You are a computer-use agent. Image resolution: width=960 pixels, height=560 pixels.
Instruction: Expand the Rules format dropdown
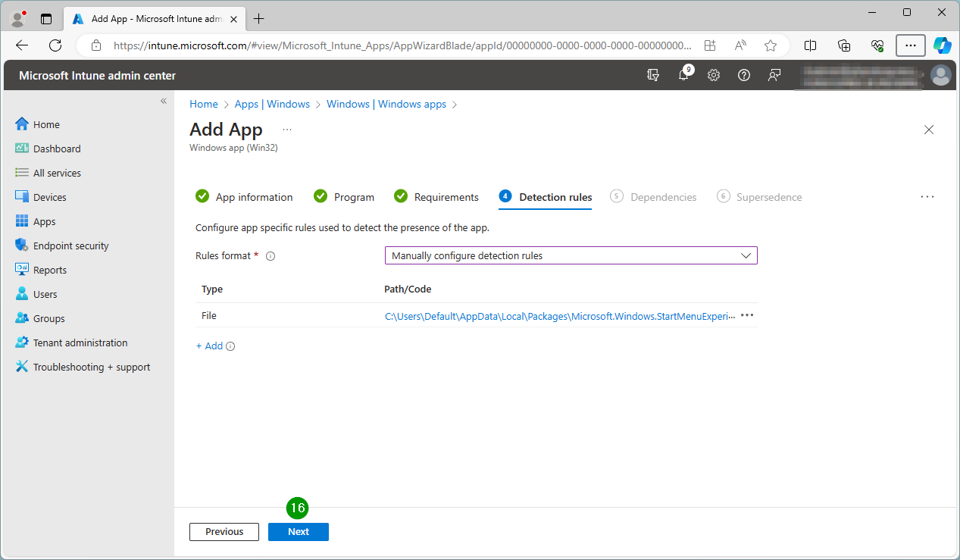tap(571, 255)
